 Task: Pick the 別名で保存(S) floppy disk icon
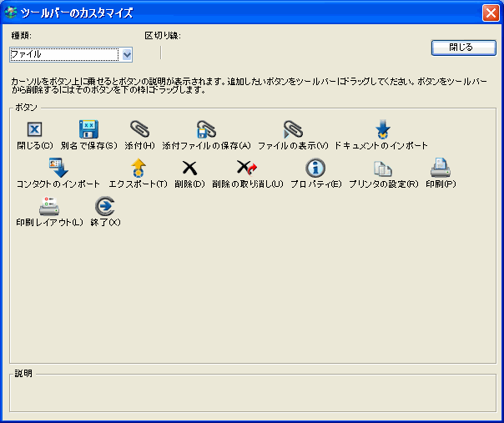(88, 129)
